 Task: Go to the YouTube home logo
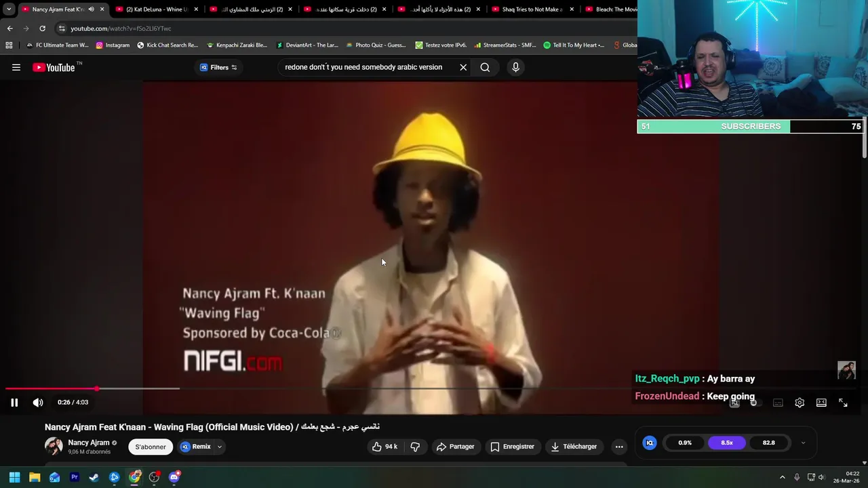tap(54, 67)
